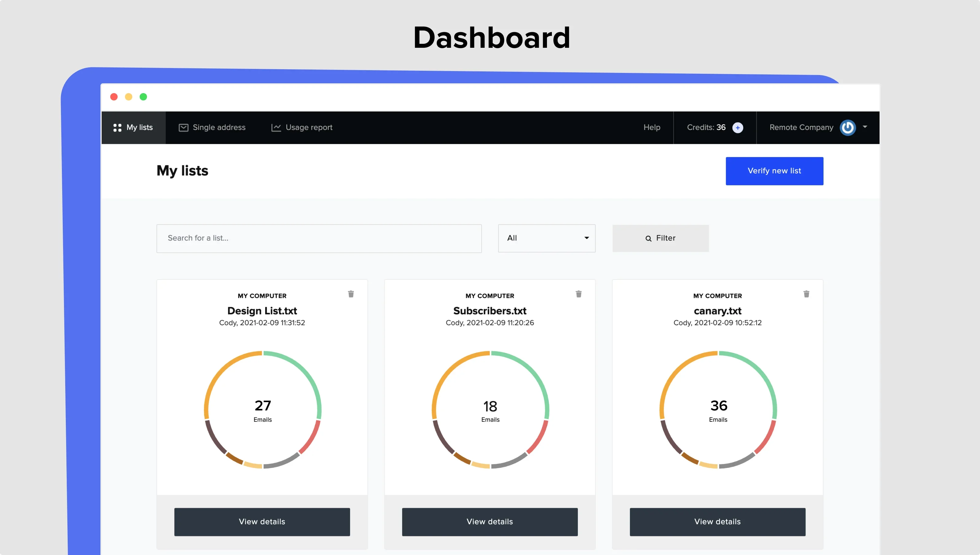Screen dimensions: 980x555
Task: Click the chart icon for Usage report
Action: tap(276, 128)
